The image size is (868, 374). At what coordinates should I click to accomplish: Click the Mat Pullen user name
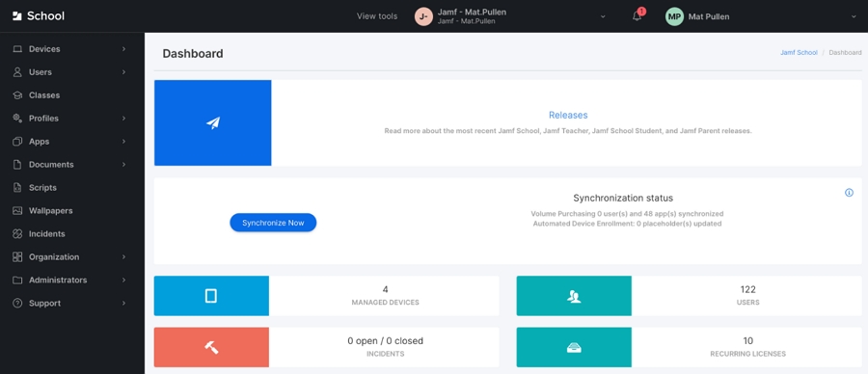pos(709,16)
